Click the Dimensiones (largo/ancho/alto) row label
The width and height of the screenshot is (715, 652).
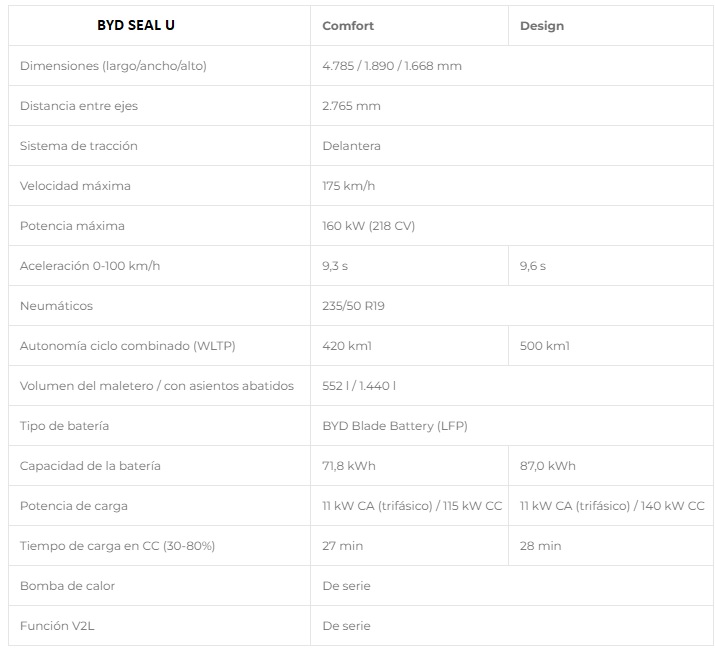113,66
